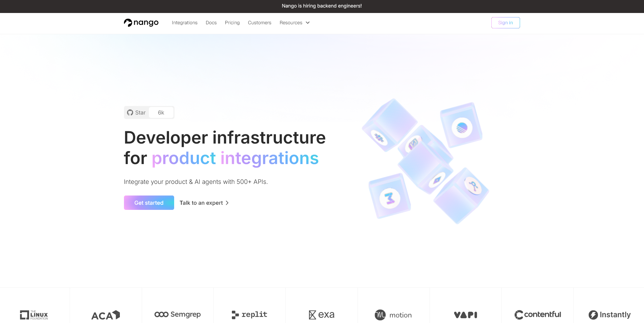644x323 pixels.
Task: Open the Integrations nav link
Action: (x=184, y=23)
